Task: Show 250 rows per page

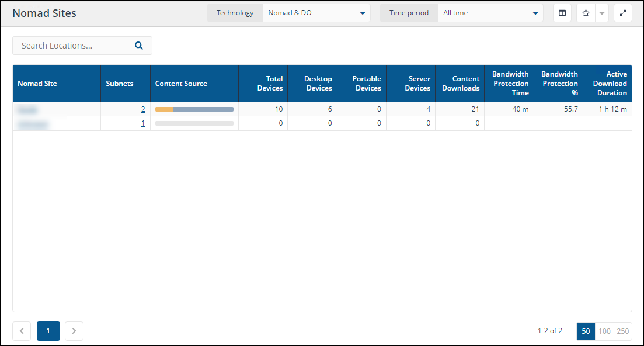Action: tap(623, 331)
